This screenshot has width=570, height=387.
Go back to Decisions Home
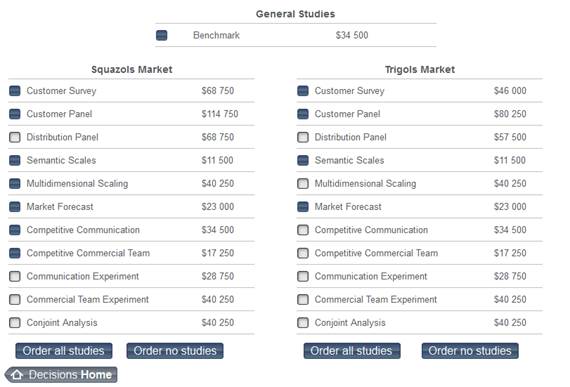(x=61, y=375)
